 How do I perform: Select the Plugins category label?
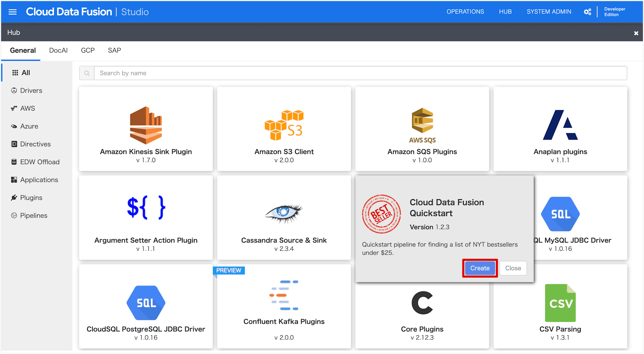(31, 198)
